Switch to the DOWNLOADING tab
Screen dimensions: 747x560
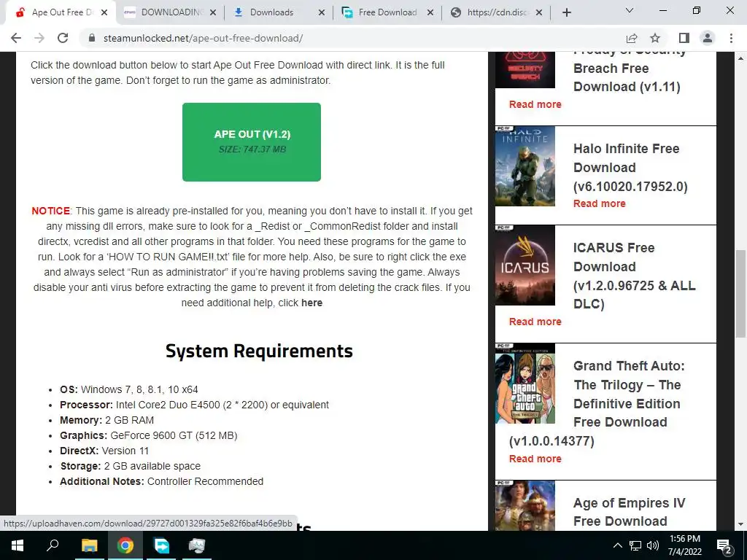coord(169,12)
